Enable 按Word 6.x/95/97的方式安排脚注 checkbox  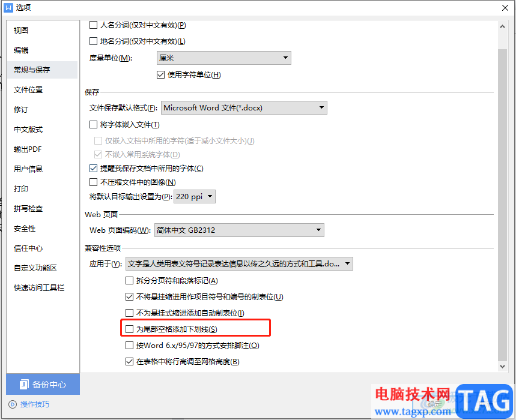(x=129, y=346)
